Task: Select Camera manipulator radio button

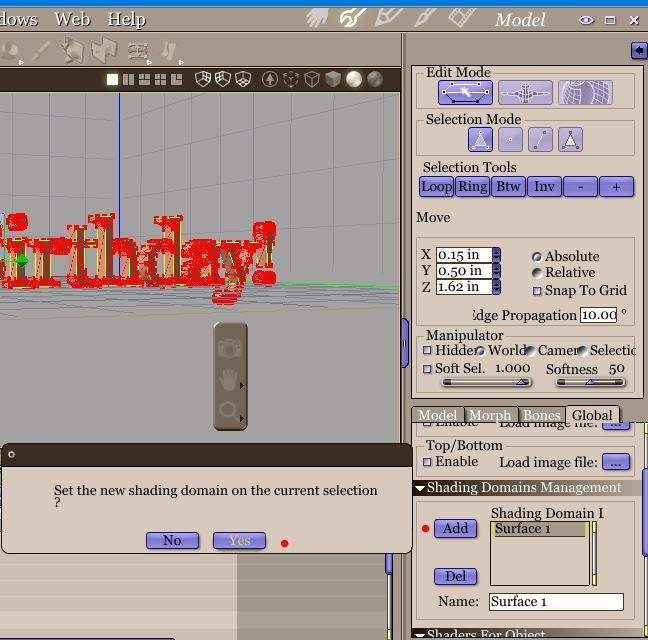Action: 531,351
